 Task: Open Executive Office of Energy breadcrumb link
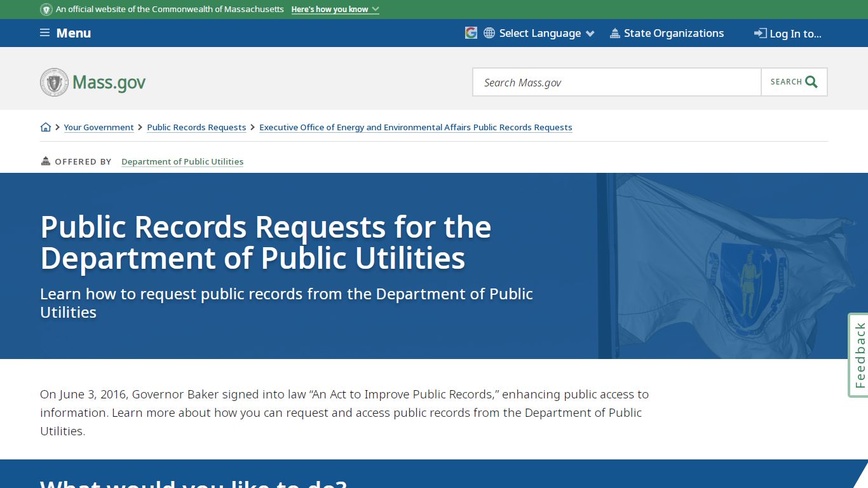416,127
